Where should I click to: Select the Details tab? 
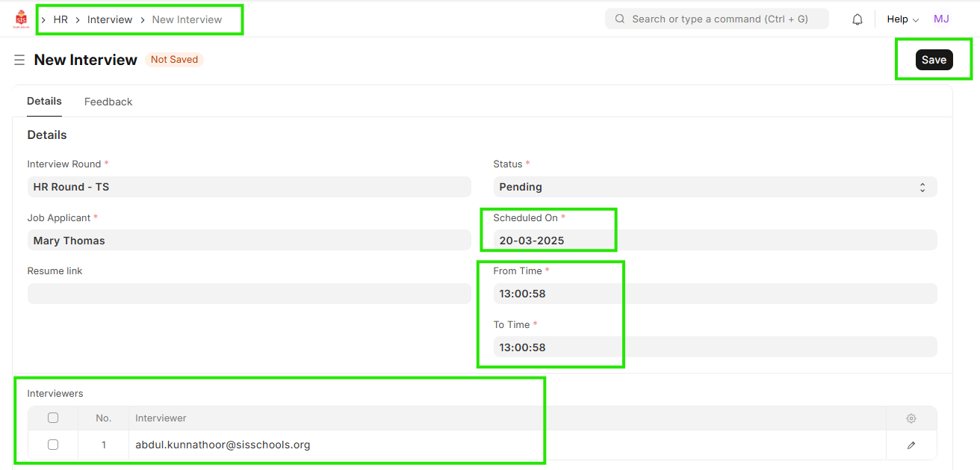44,101
